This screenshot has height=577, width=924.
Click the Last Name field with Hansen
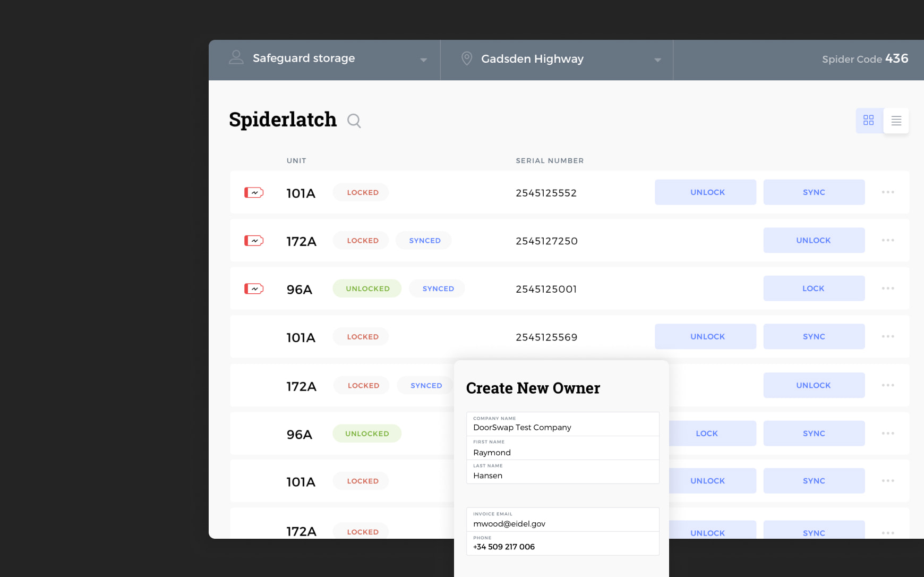point(562,472)
